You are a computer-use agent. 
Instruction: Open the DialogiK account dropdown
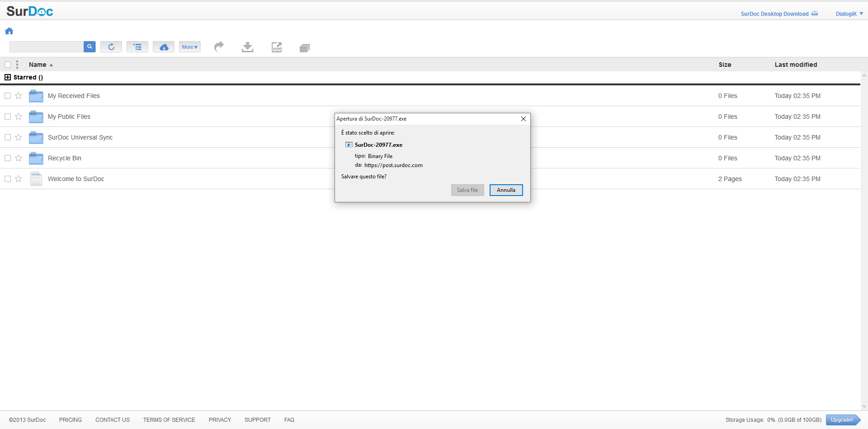click(x=849, y=14)
